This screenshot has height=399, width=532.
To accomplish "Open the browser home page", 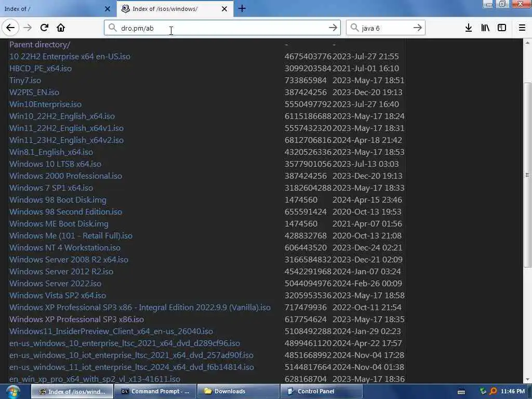I will [61, 28].
